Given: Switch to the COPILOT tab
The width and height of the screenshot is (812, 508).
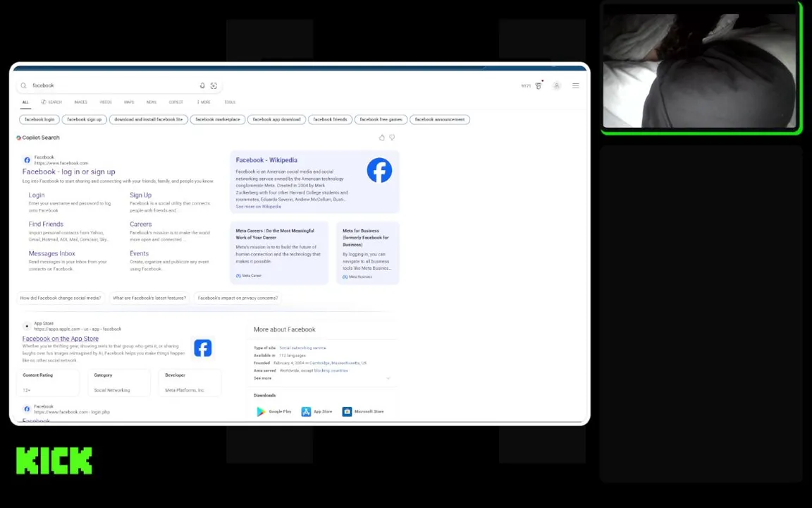Looking at the screenshot, I should [x=176, y=102].
